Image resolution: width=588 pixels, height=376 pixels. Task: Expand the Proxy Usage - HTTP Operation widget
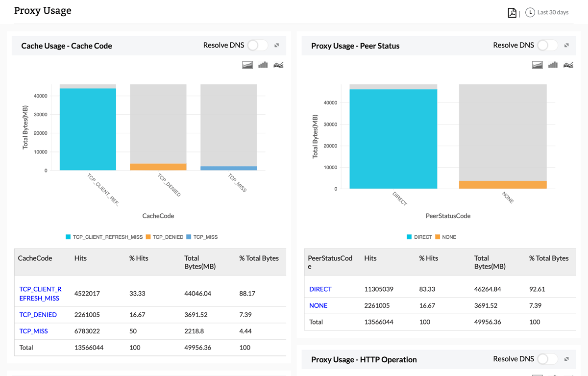click(x=567, y=359)
